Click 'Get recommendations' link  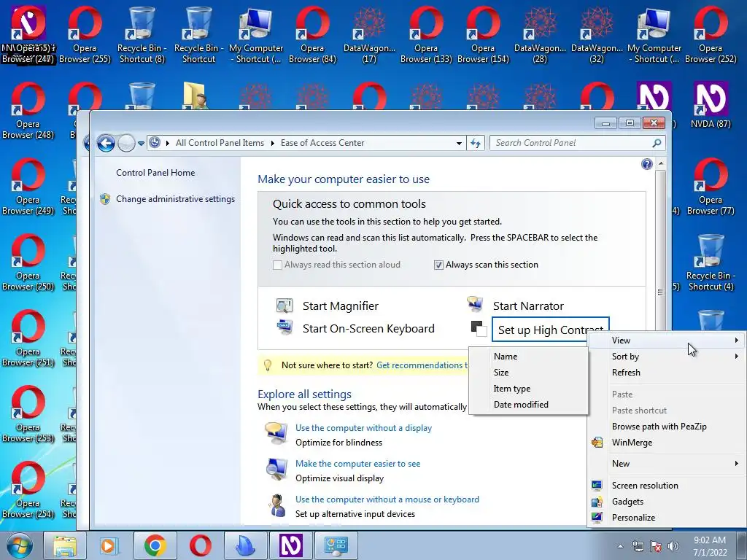click(422, 365)
